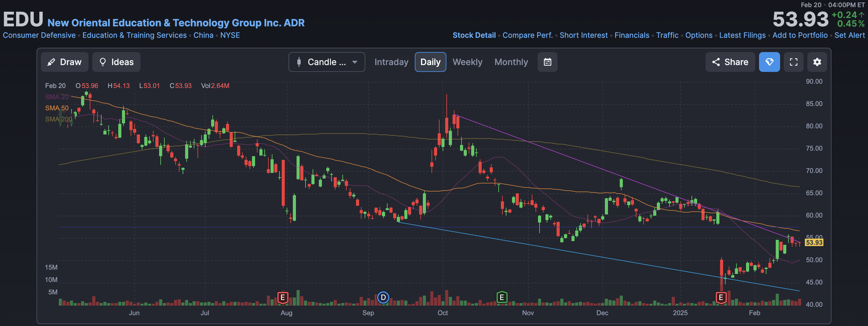The width and height of the screenshot is (868, 326).
Task: Click the O 53.96 open value
Action: pyautogui.click(x=87, y=86)
